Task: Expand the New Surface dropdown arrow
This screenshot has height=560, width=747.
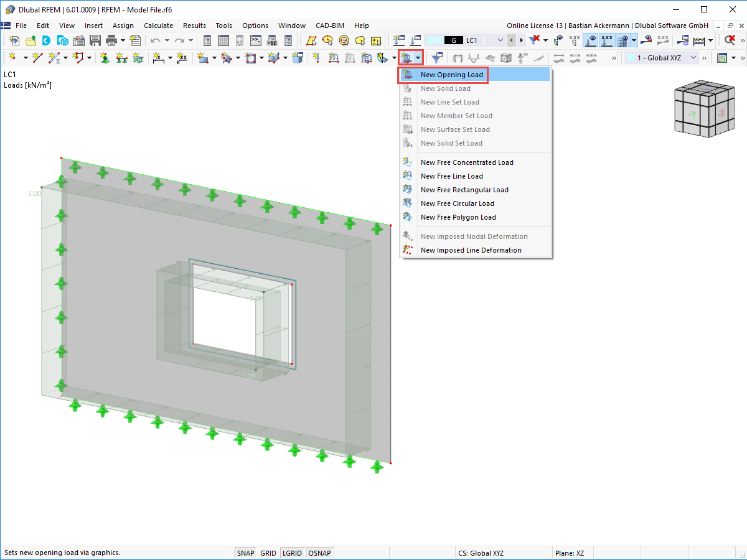Action: point(214,58)
